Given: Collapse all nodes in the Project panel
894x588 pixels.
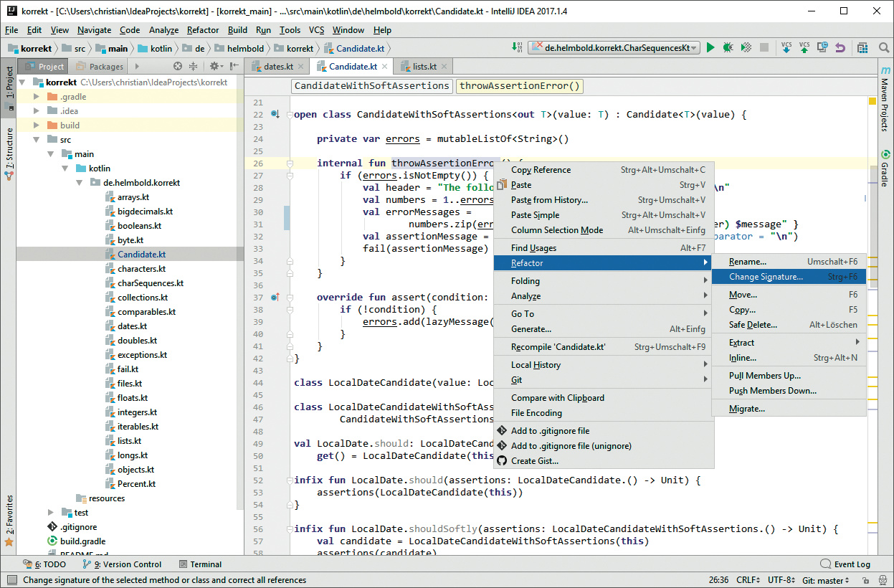Looking at the screenshot, I should click(x=194, y=67).
